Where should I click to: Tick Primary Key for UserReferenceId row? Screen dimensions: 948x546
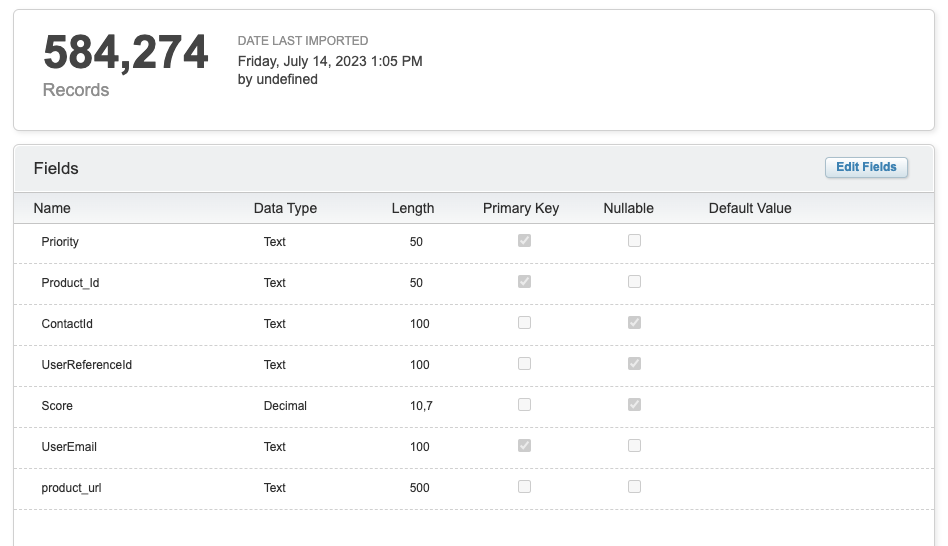click(524, 364)
